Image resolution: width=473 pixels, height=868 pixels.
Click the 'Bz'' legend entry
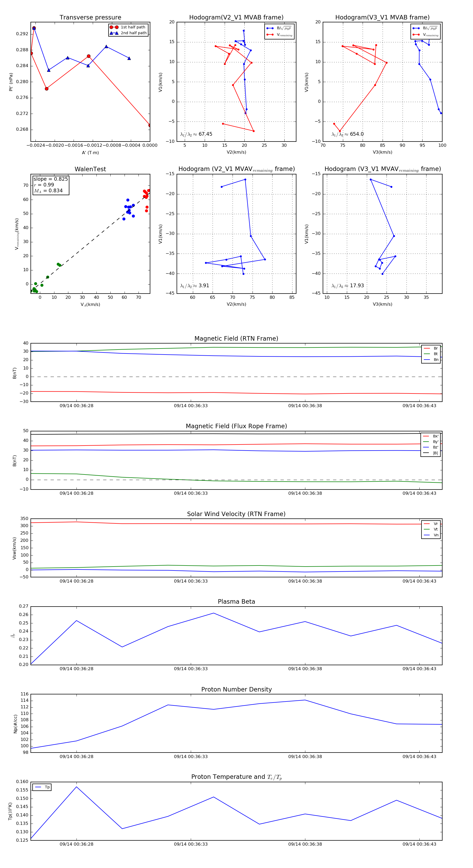pos(431,447)
